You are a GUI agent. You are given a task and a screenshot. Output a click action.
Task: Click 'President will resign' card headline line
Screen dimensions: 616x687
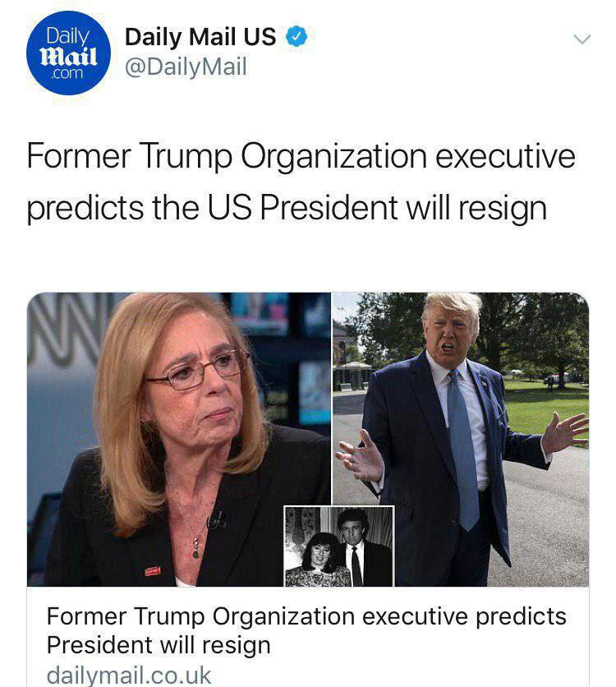[159, 645]
